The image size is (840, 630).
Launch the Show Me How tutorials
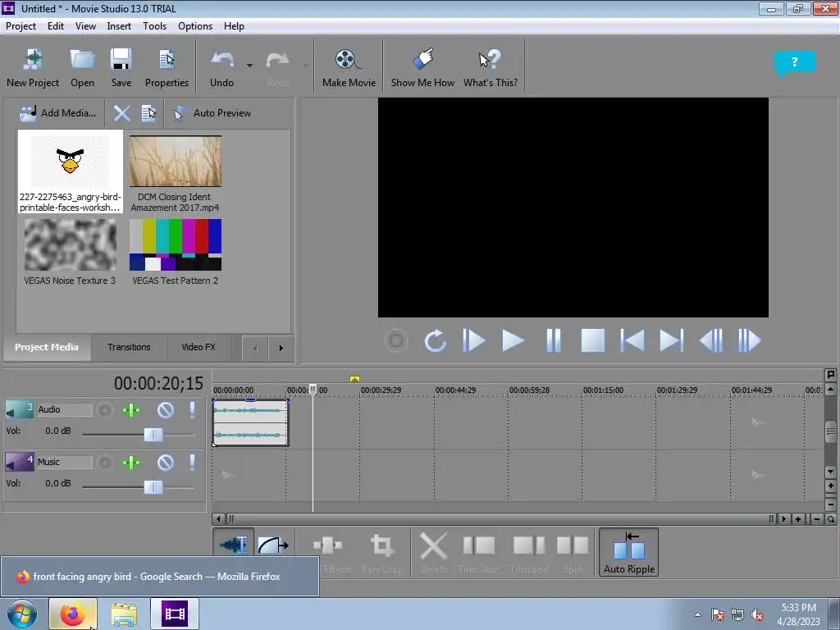(x=422, y=67)
